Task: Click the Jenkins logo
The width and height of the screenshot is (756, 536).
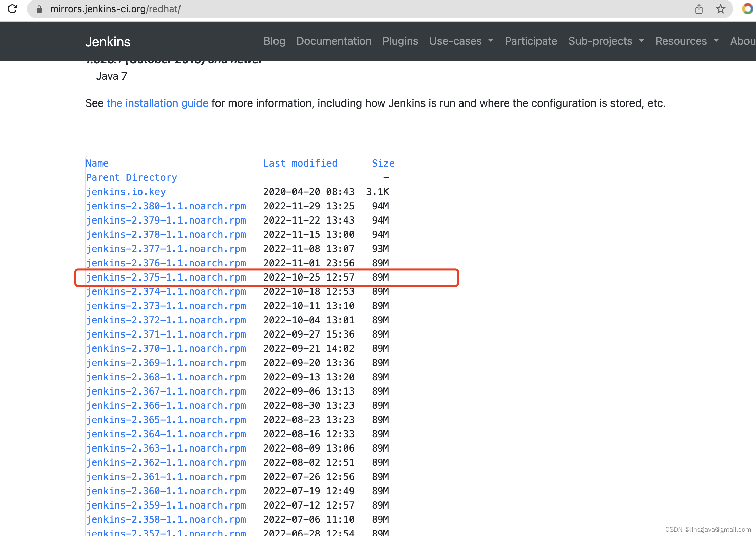Action: [108, 41]
